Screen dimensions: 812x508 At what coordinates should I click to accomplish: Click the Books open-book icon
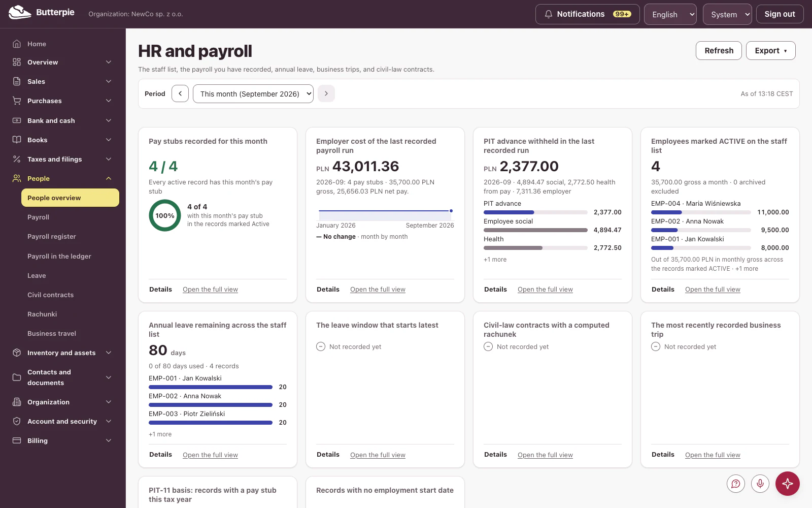(17, 140)
